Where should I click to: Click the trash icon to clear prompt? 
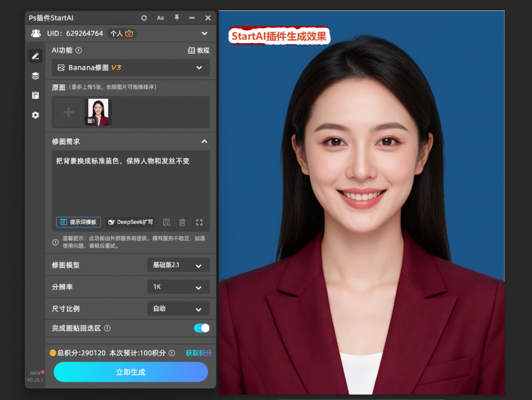click(182, 222)
